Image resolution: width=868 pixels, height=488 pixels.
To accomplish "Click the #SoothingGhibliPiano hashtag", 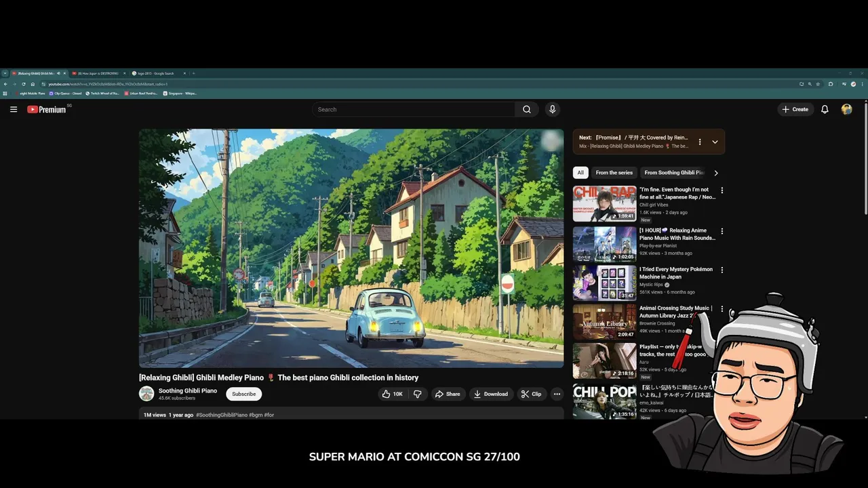I will 222,415.
